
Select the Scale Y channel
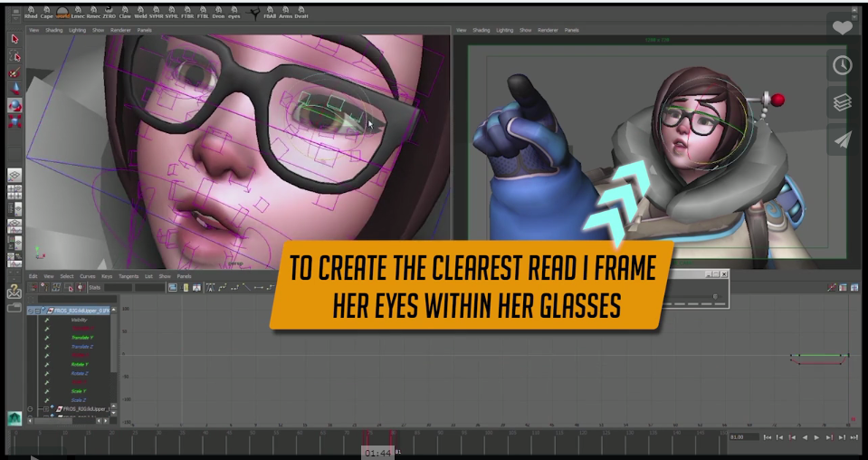pyautogui.click(x=79, y=391)
